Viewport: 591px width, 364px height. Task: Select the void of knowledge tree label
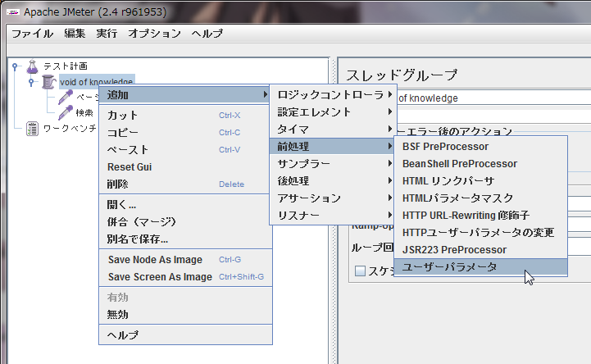tap(97, 81)
